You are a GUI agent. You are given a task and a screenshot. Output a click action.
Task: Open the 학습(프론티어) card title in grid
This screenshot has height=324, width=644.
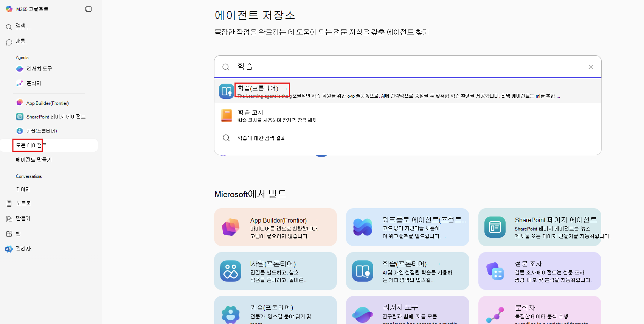[x=405, y=264]
